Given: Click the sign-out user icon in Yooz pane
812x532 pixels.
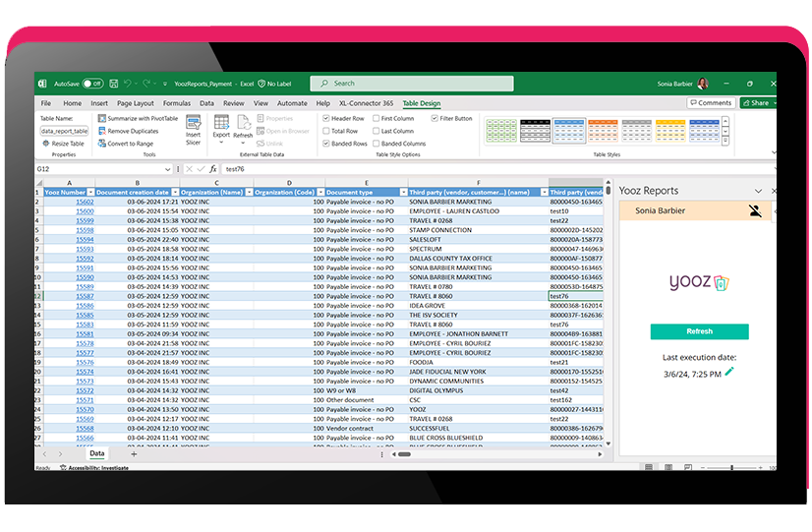Looking at the screenshot, I should 755,210.
